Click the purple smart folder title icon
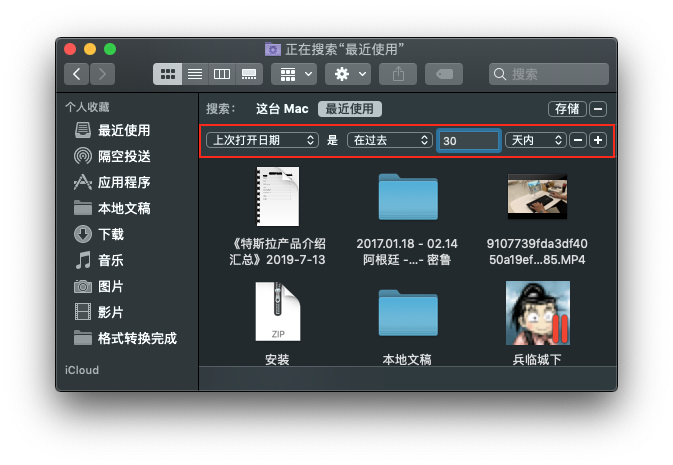This screenshot has width=673, height=465. (273, 49)
